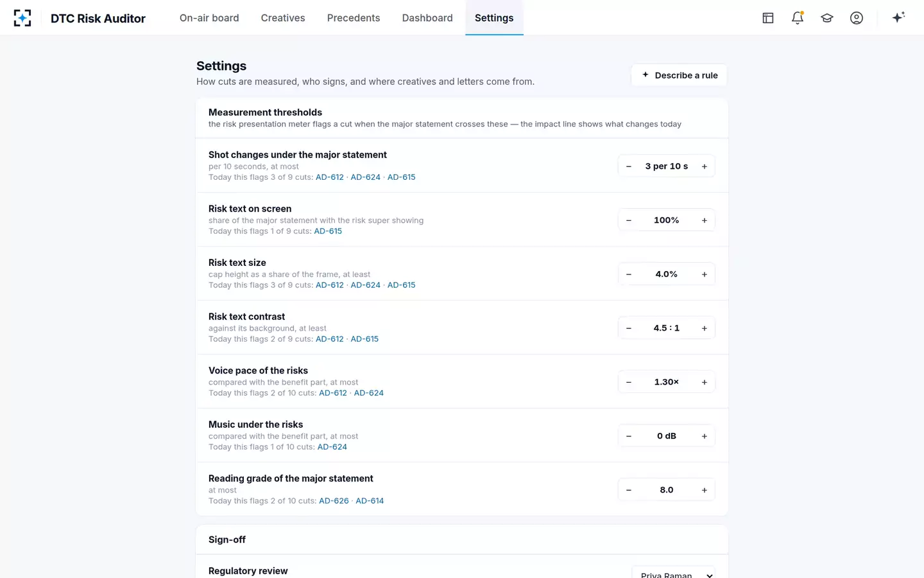Open AD-615 link under Risk text on screen
Viewport: 924px width, 578px height.
pyautogui.click(x=328, y=231)
